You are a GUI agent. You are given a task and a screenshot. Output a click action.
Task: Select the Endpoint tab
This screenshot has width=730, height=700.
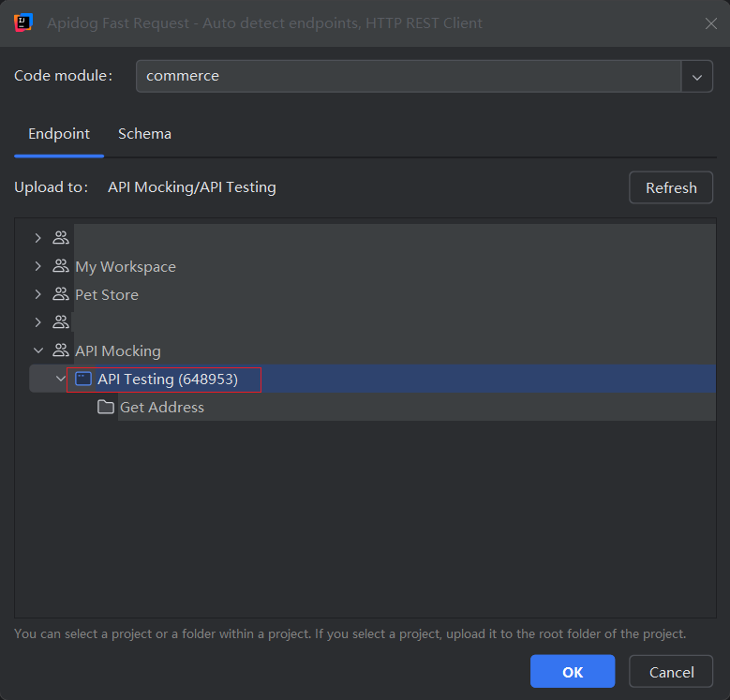tap(59, 134)
